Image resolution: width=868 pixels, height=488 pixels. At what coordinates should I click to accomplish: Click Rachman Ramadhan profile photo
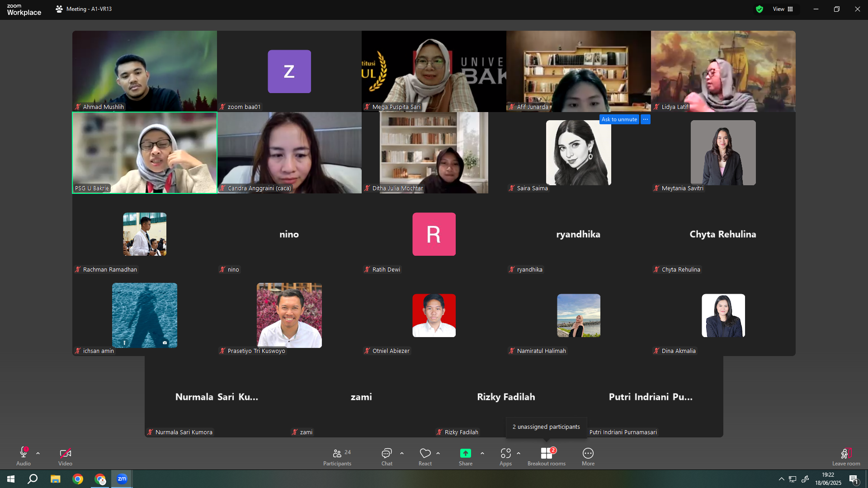[145, 234]
